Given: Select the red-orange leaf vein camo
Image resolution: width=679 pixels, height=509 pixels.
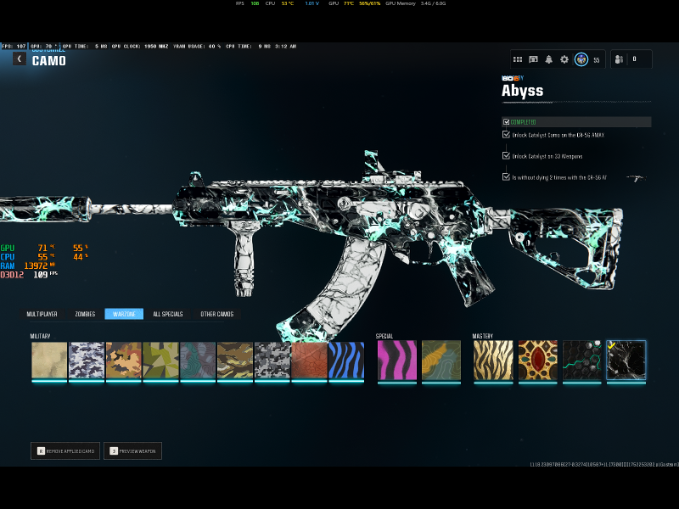Looking at the screenshot, I should pos(309,361).
